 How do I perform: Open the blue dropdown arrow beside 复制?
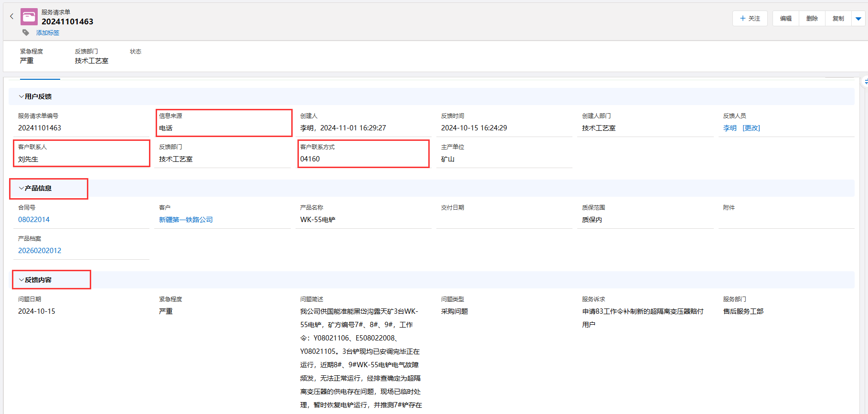pos(858,19)
